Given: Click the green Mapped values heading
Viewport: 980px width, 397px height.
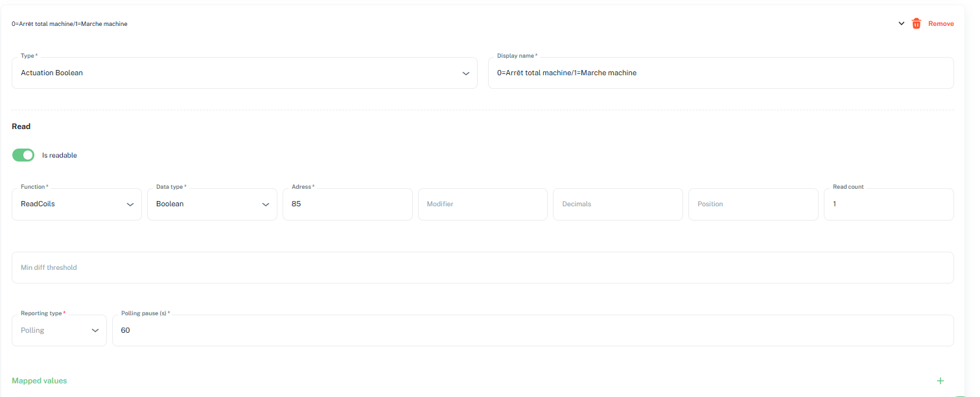Looking at the screenshot, I should click(40, 381).
